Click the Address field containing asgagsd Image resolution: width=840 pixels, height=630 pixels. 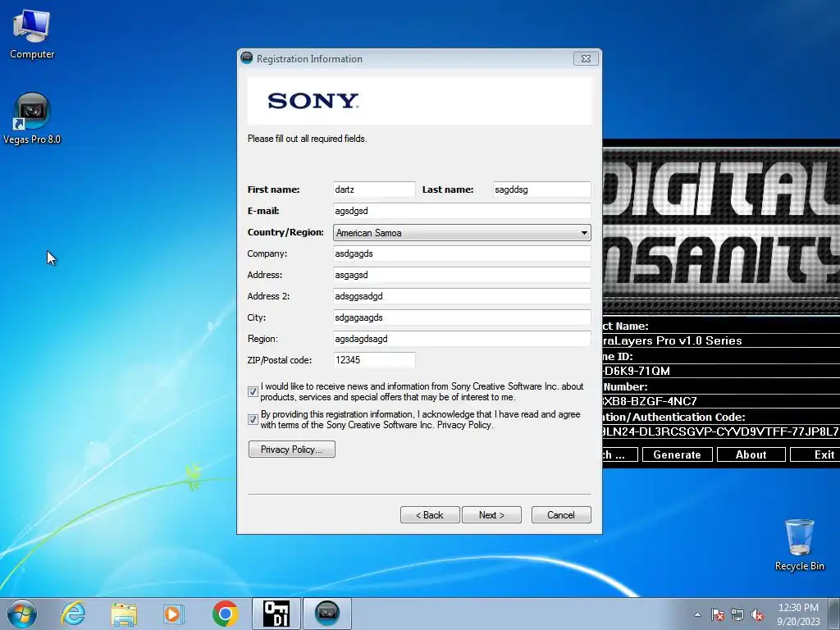[462, 275]
